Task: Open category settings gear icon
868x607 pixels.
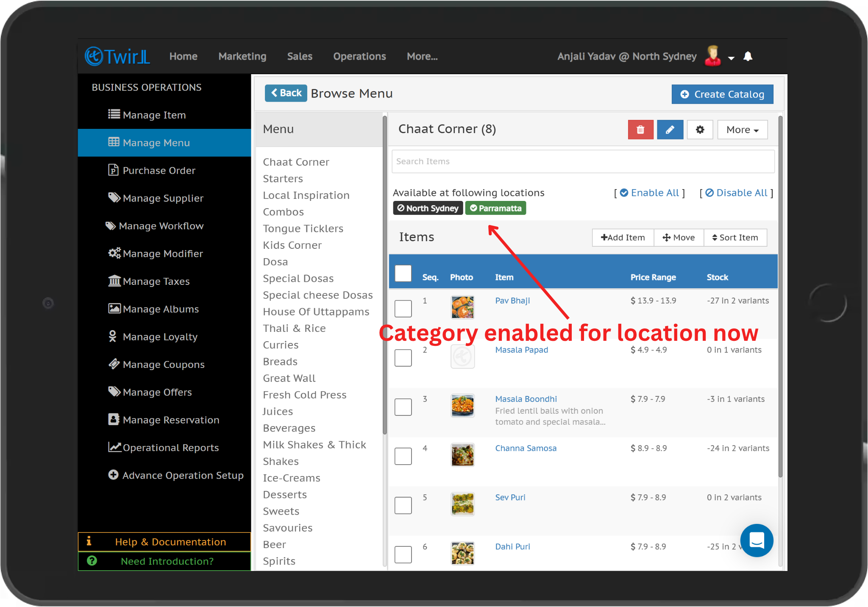Action: click(700, 130)
